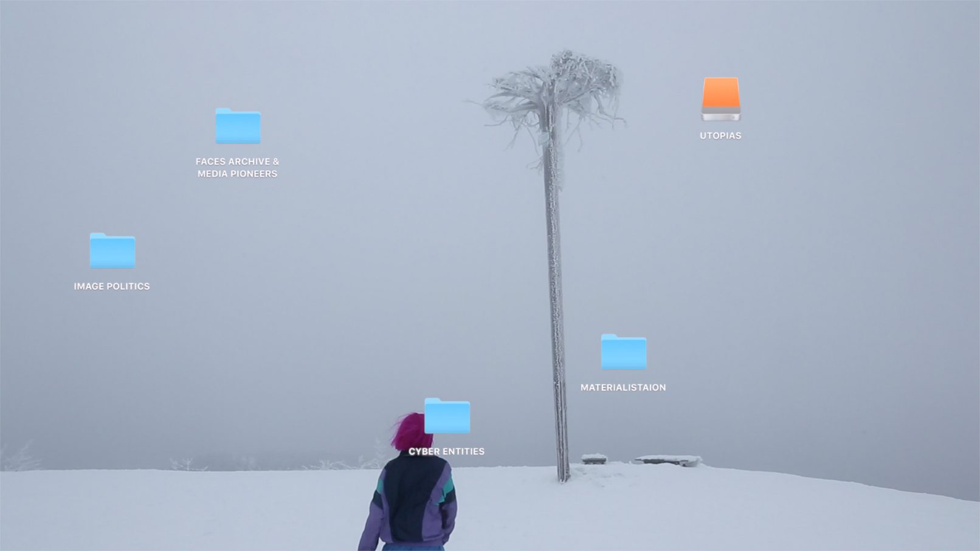The height and width of the screenshot is (551, 980).
Task: Click the person's purple and teal jacket
Action: [413, 504]
